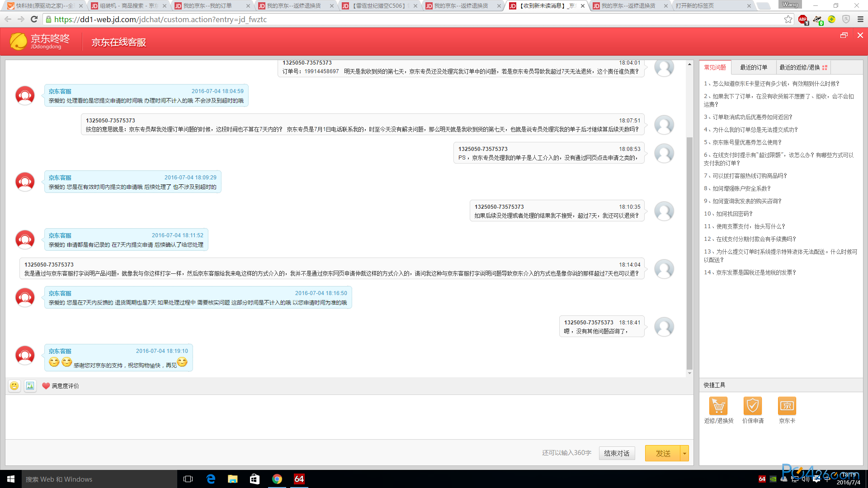Viewport: 868px width, 488px height.
Task: Switch to the 常见问题 tab
Action: pyautogui.click(x=715, y=67)
